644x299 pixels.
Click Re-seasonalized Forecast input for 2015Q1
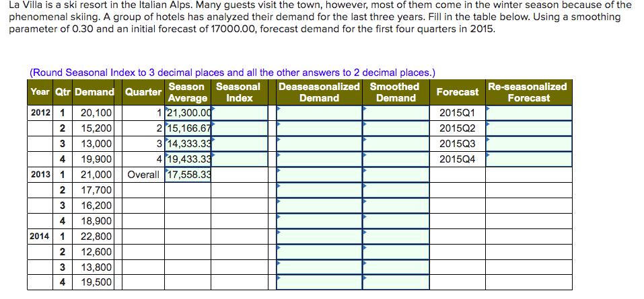pos(528,113)
